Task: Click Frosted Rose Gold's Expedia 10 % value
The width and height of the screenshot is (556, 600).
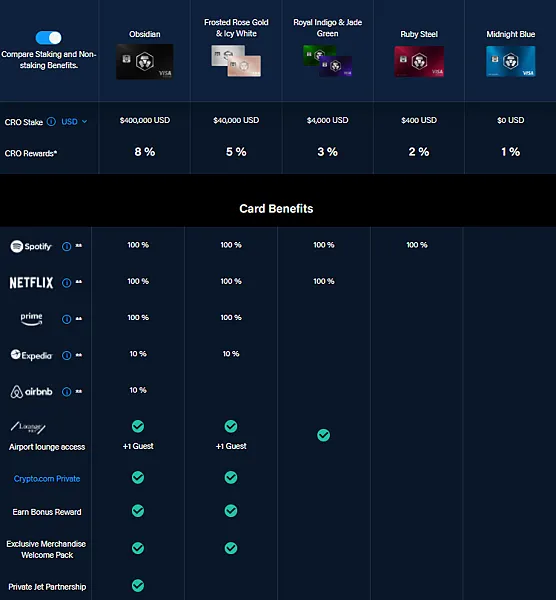Action: tap(231, 354)
